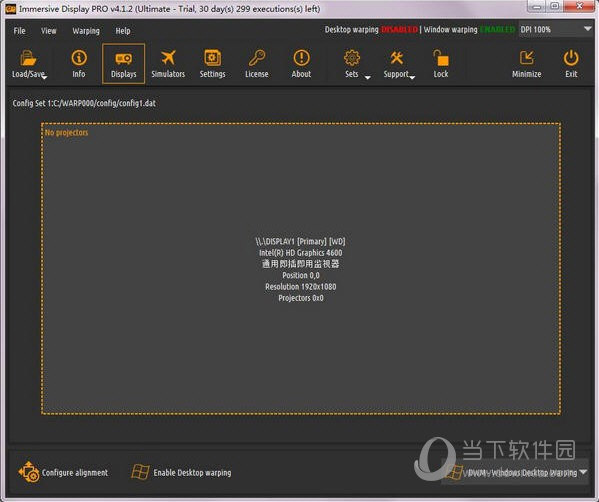Open the Load/Save toolbar icon
The height and width of the screenshot is (502, 599).
(x=28, y=58)
